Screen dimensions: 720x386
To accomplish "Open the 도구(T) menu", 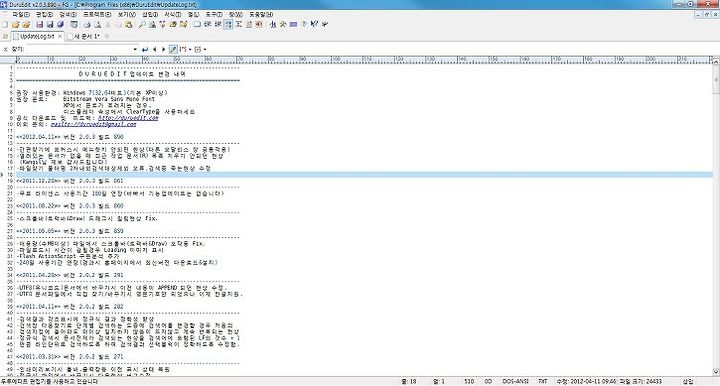I will click(x=214, y=14).
